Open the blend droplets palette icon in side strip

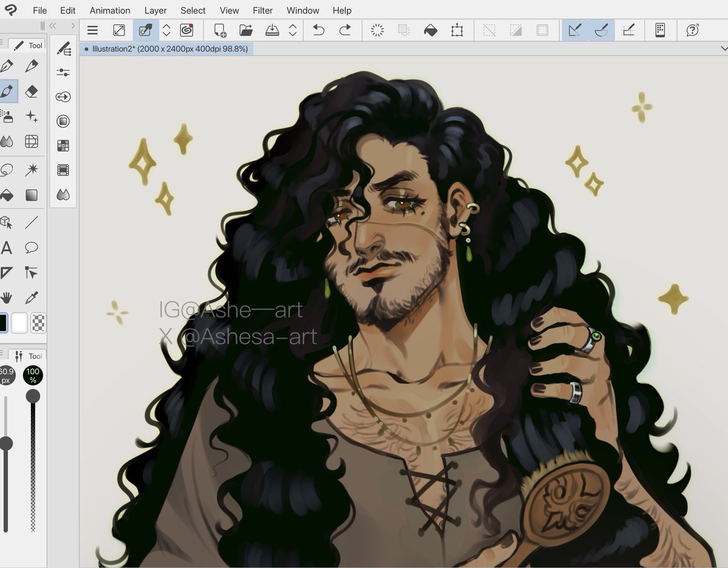pos(63,195)
